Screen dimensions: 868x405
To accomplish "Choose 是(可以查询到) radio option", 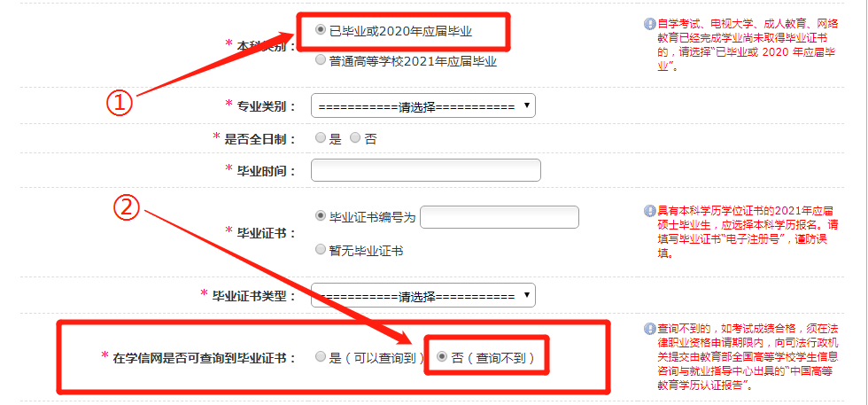I will 320,357.
